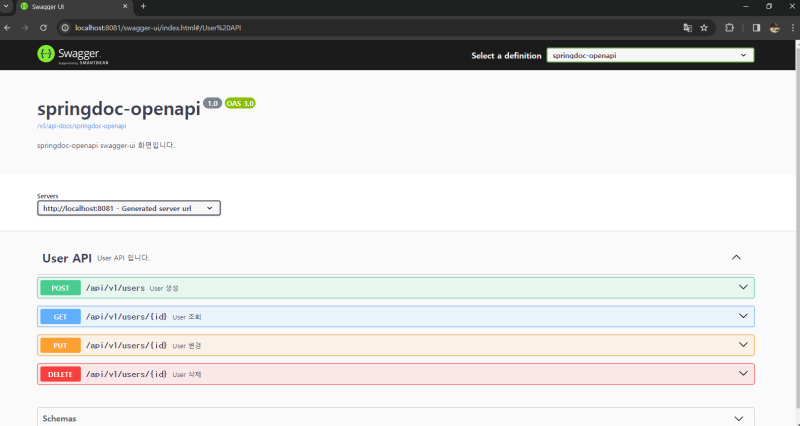Select the Swagger UI browser tab
Image resolution: width=800 pixels, height=426 pixels.
(x=74, y=7)
